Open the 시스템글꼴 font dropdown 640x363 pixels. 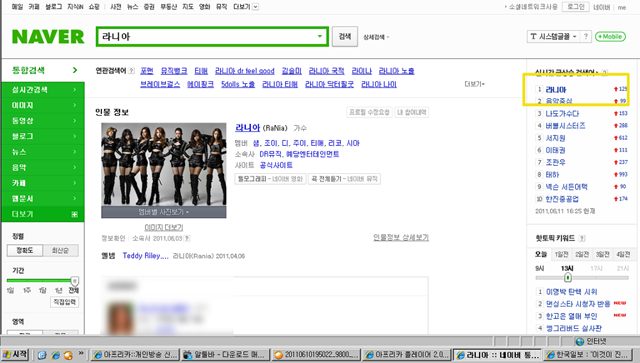click(553, 36)
